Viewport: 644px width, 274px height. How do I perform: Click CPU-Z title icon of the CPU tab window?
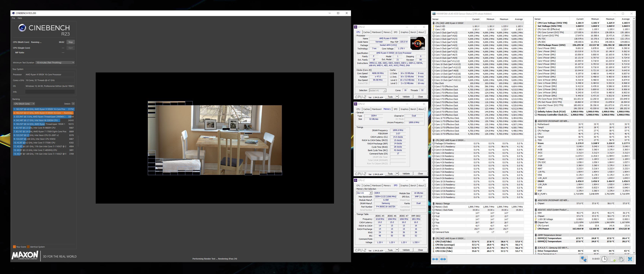tap(356, 27)
